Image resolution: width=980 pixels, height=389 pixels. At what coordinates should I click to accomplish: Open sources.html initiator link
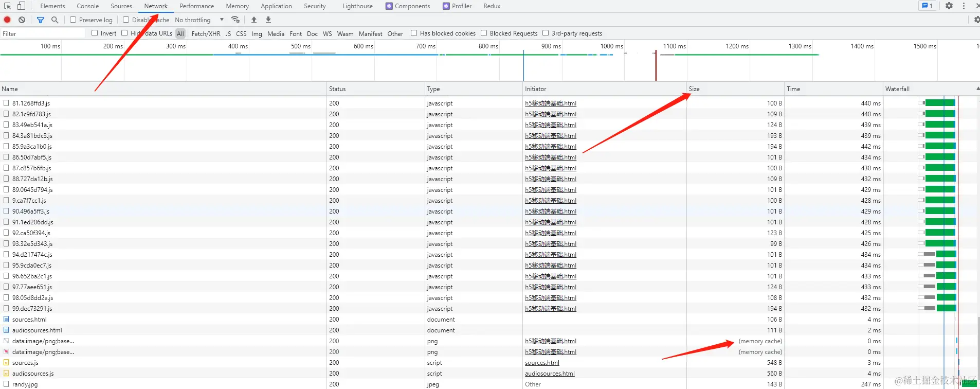point(542,363)
